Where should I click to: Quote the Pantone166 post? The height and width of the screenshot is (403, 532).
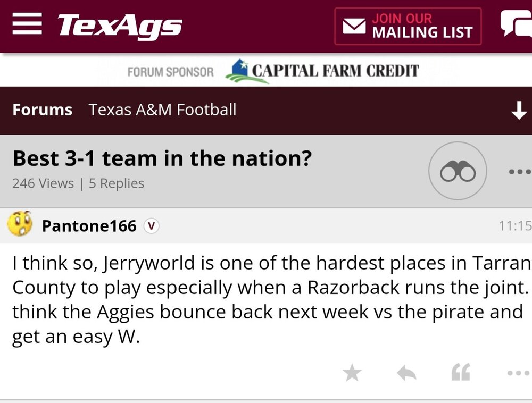click(x=461, y=373)
